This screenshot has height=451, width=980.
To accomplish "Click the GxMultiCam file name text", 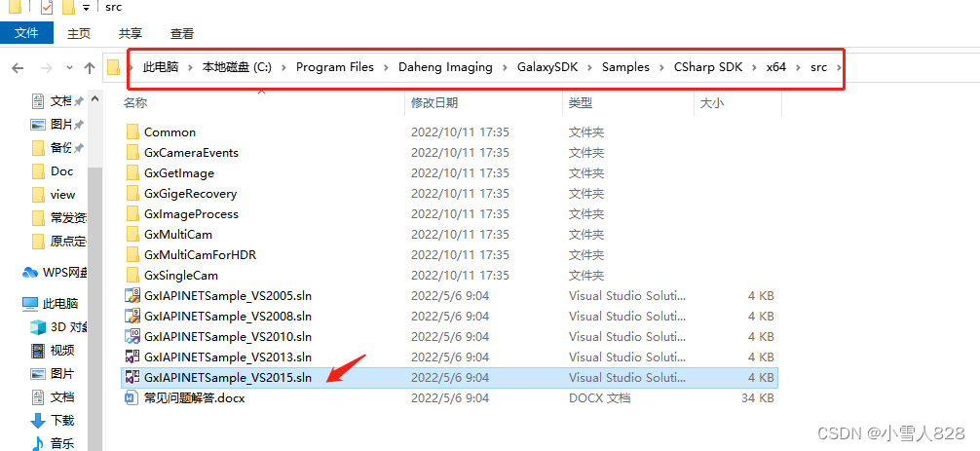I will pos(178,234).
